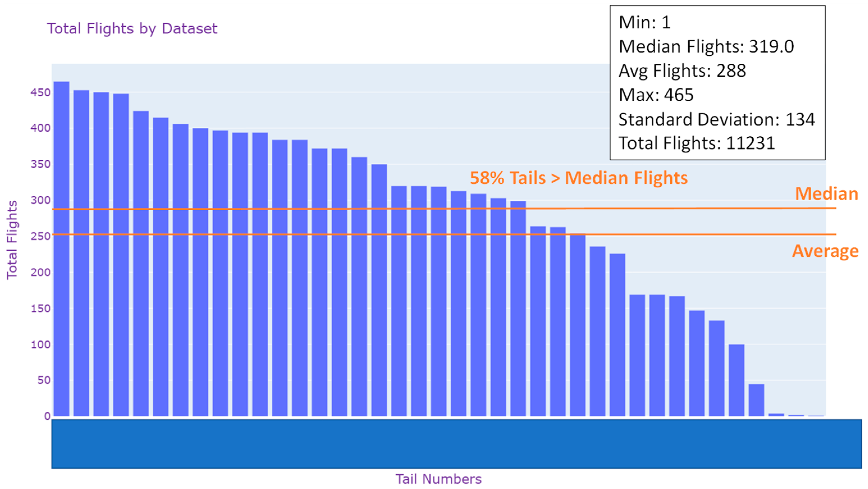Screen dimensions: 868x489
Task: Click the 450 y-axis tick label
Action: [40, 92]
